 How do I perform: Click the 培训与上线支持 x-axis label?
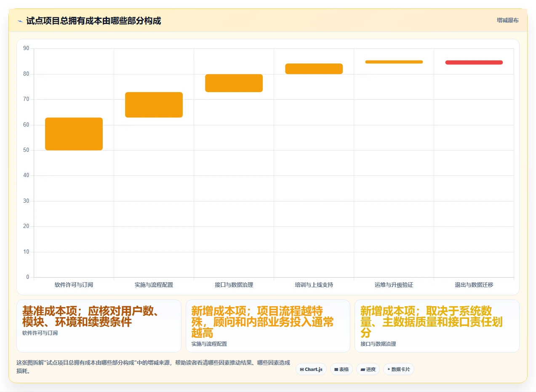coord(314,285)
